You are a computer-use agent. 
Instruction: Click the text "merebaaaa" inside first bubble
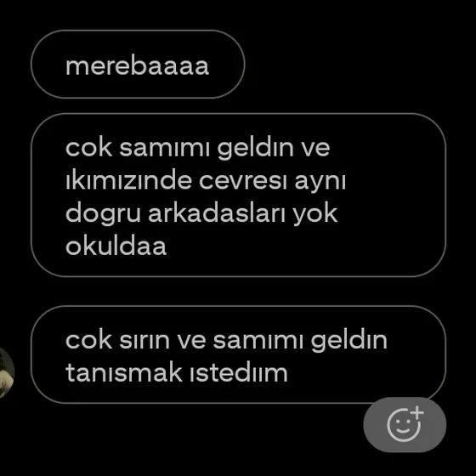(137, 65)
